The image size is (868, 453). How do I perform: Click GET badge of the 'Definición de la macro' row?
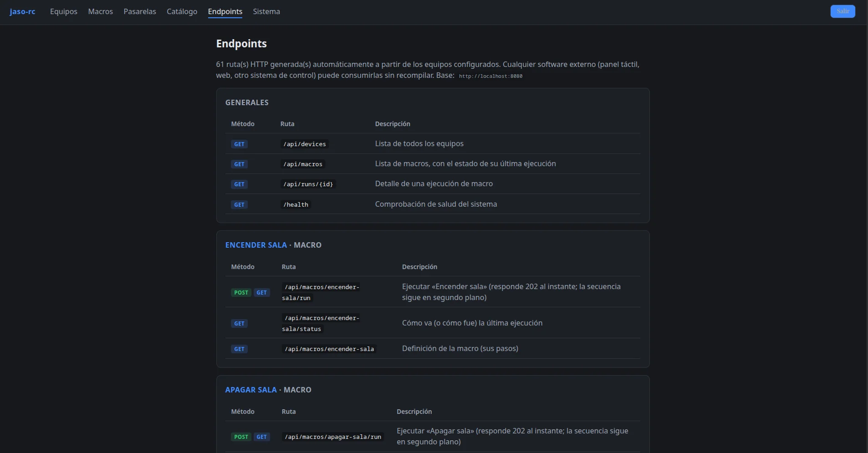point(239,349)
